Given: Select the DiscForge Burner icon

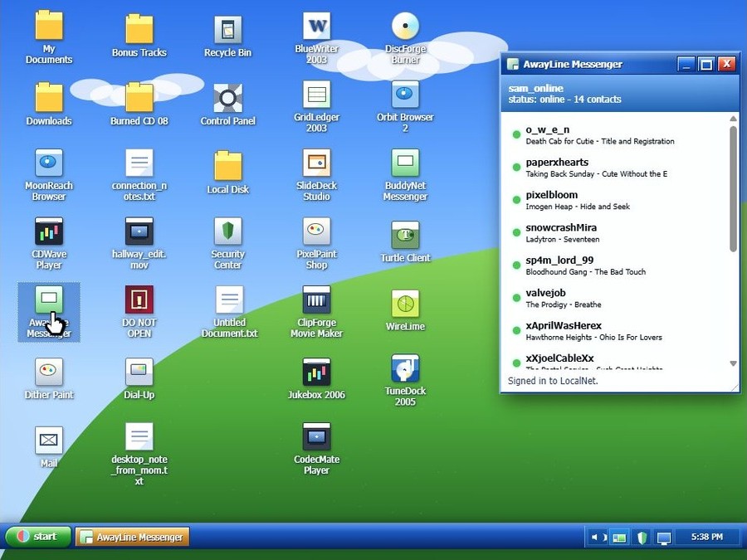Looking at the screenshot, I should point(405,38).
